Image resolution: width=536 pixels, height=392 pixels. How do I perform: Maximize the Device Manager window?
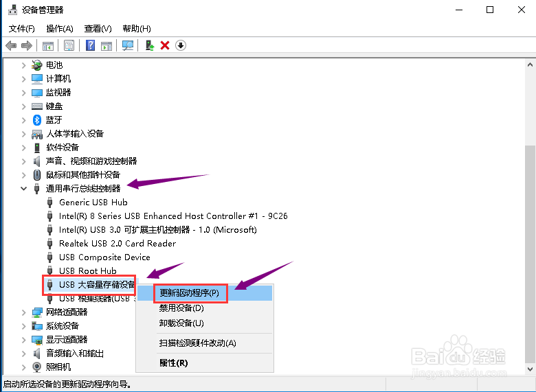[x=490, y=10]
